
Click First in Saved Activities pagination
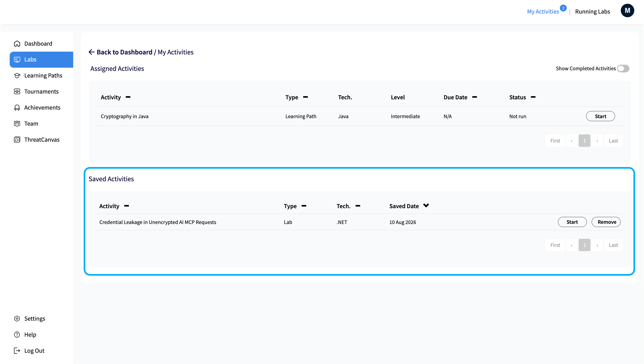pyautogui.click(x=555, y=245)
